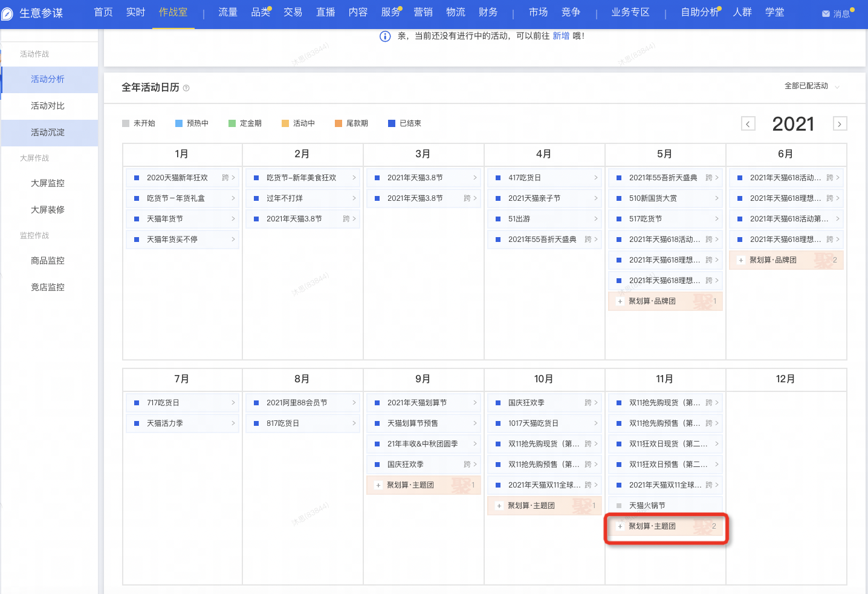Open 517吃货节 activity

point(666,219)
